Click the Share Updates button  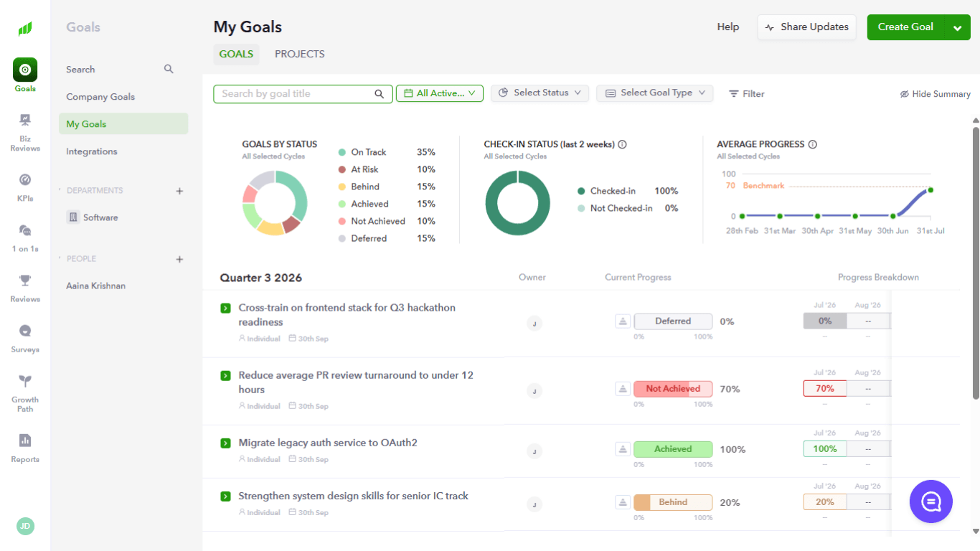tap(807, 27)
